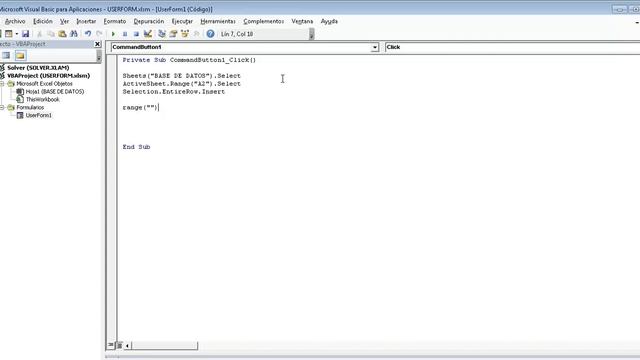The height and width of the screenshot is (360, 640).
Task: Open the Properties Window toolbar icon
Action: coord(173,34)
